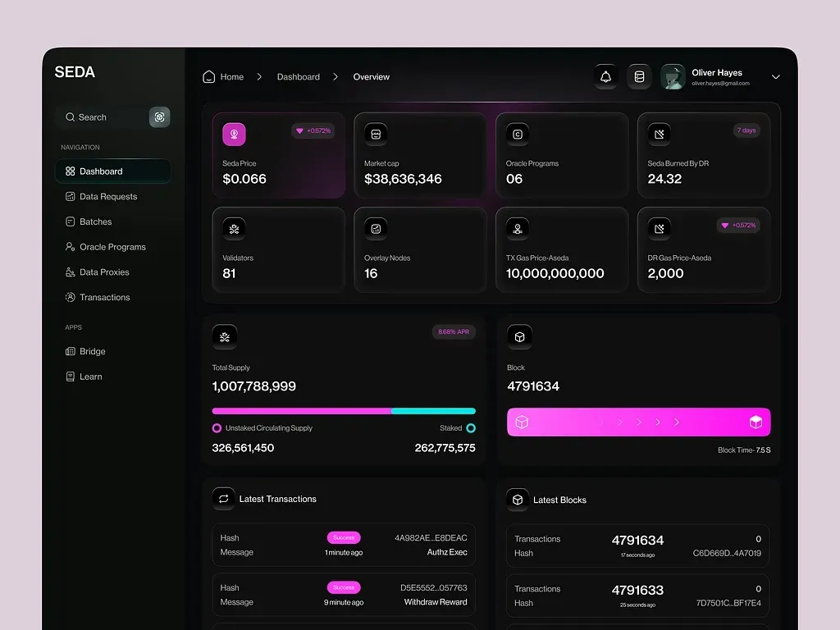Viewport: 840px width, 630px height.
Task: Click the Seda Price pink icon
Action: tap(234, 134)
